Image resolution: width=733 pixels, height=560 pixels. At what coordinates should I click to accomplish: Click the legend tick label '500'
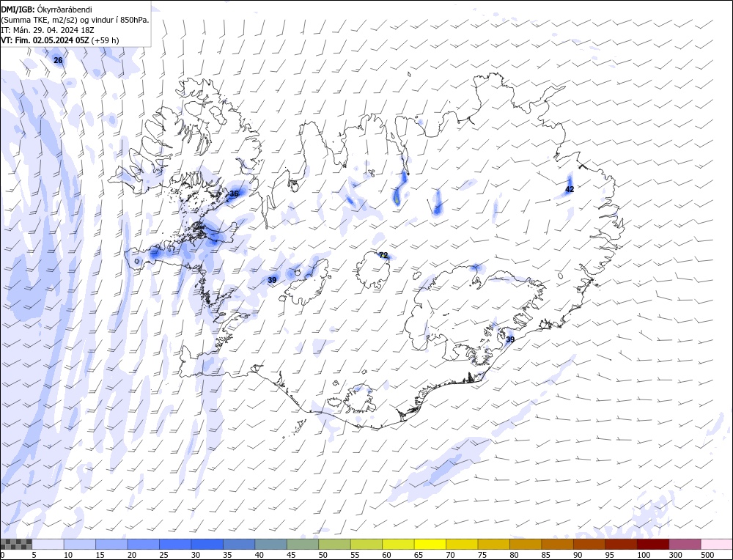click(x=707, y=555)
